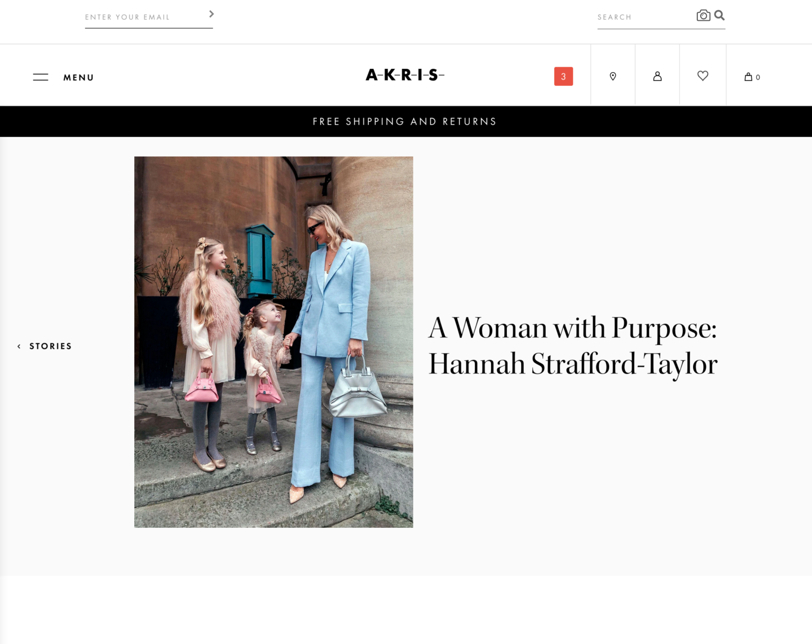Screen dimensions: 812x644
Task: Click the MENU label
Action: click(x=78, y=78)
